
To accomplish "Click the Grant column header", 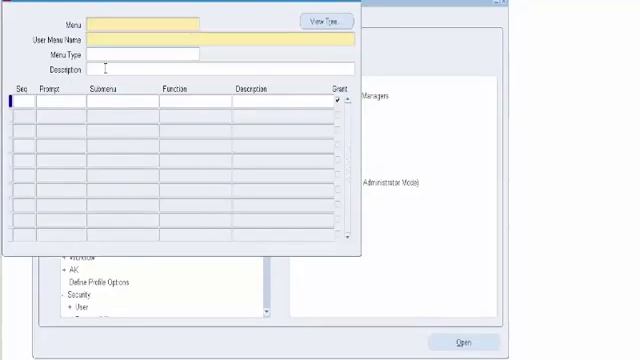I will point(340,89).
